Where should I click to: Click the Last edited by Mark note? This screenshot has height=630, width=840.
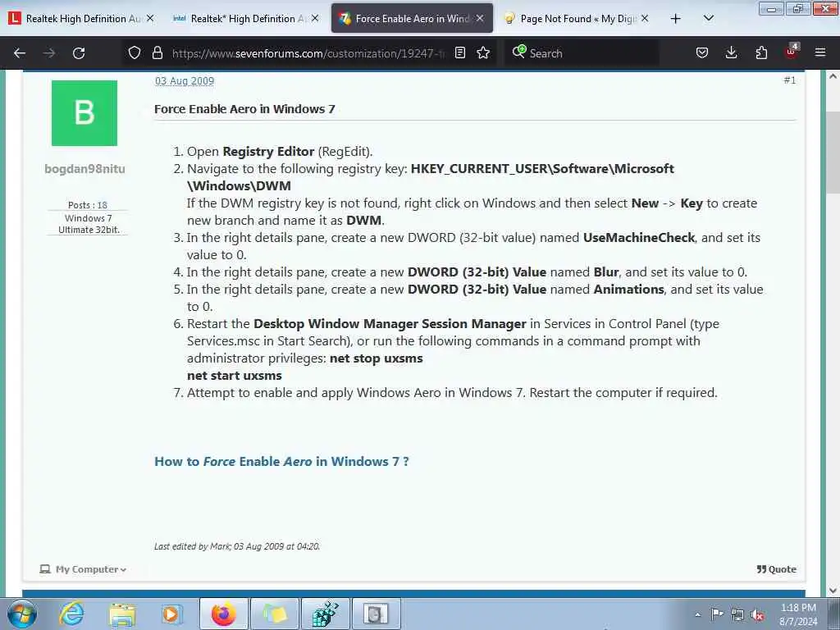[237, 546]
